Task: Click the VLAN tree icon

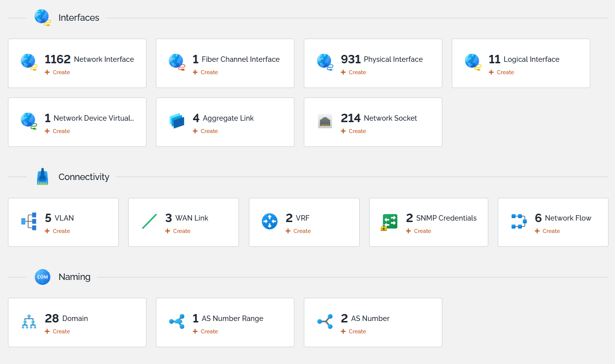Action: [29, 221]
